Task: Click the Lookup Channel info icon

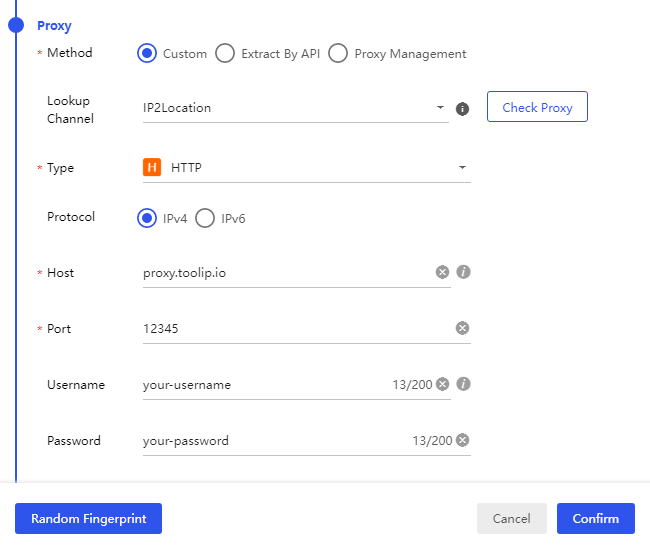Action: [462, 109]
